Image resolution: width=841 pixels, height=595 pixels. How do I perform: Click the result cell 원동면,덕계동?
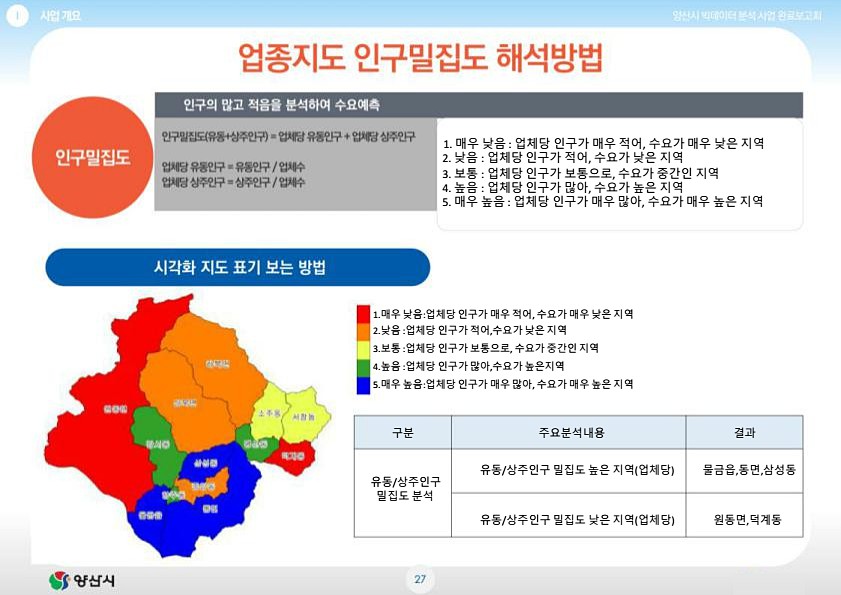click(x=744, y=515)
